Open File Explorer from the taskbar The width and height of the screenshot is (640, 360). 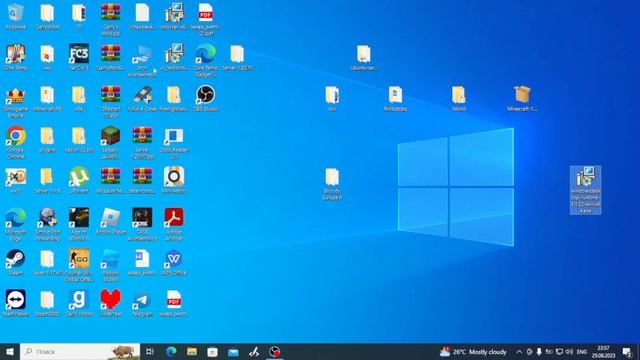[x=192, y=352]
